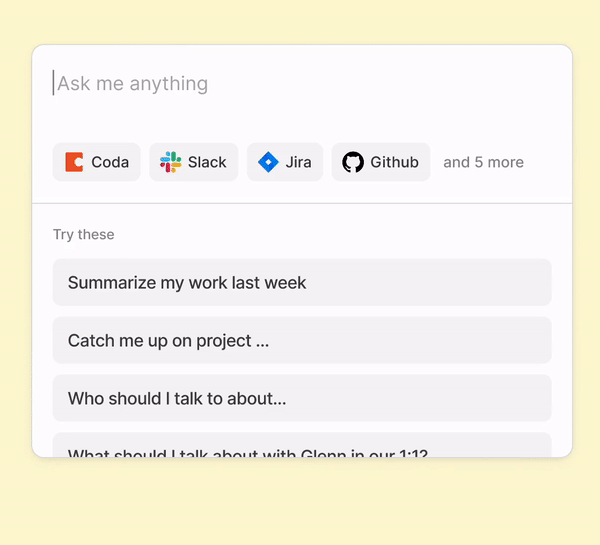
Task: Click the "Try these" heading
Action: [x=84, y=235]
